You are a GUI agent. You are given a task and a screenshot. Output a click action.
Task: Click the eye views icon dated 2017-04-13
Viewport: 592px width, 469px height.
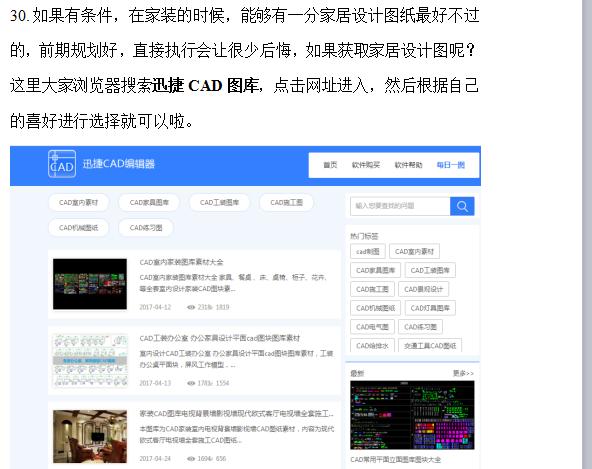point(191,383)
